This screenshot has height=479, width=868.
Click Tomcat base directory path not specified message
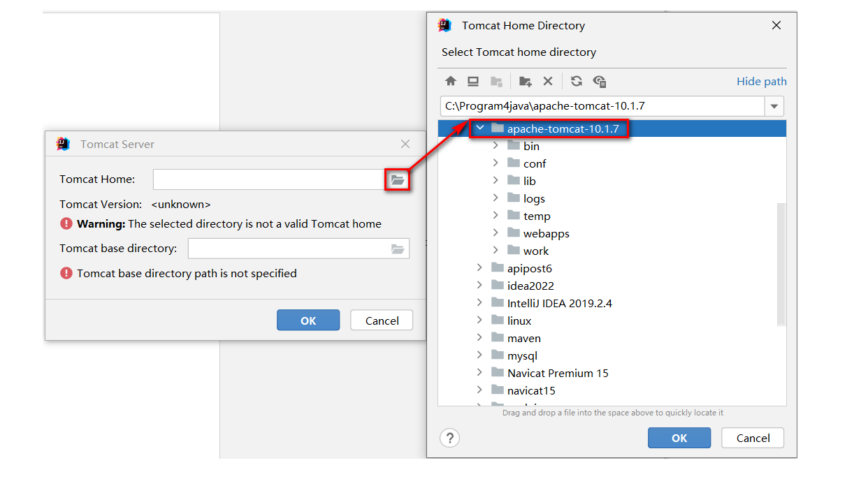tap(187, 274)
